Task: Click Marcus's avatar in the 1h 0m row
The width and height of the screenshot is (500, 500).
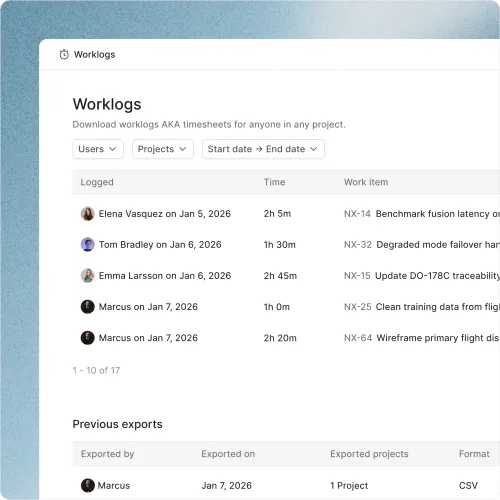Action: coord(88,307)
